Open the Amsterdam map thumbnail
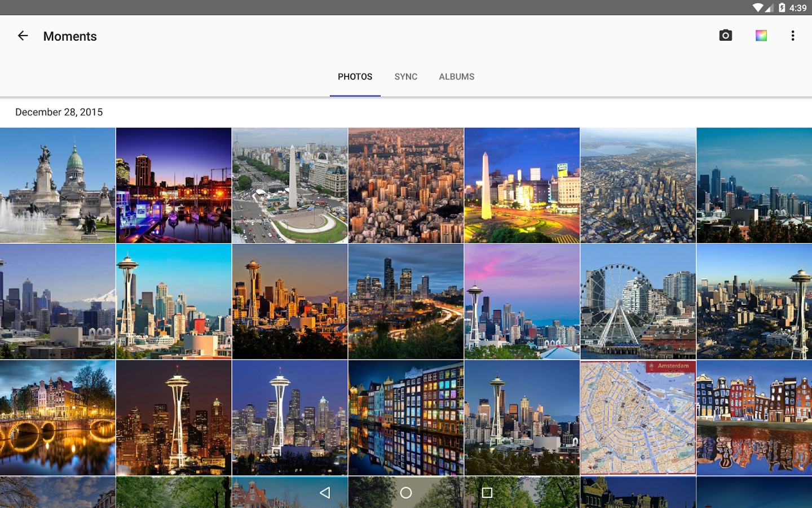812x508 pixels. point(638,418)
